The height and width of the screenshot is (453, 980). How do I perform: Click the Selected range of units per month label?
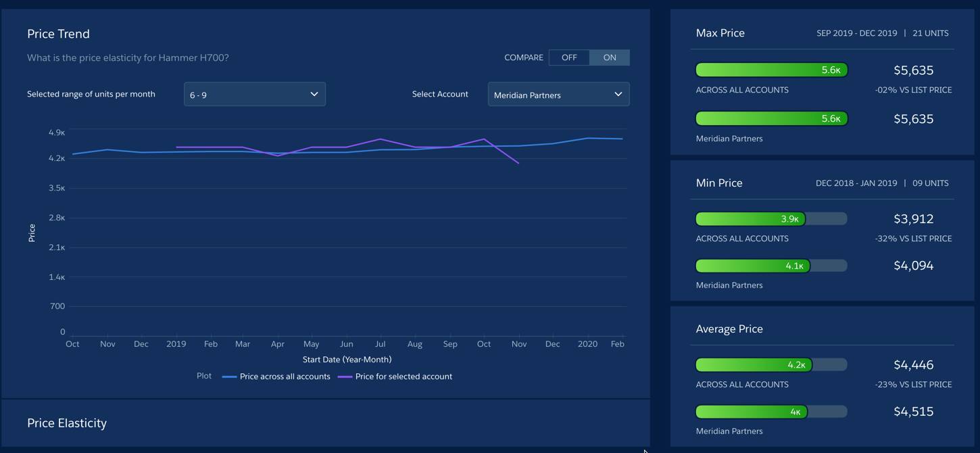tap(91, 94)
